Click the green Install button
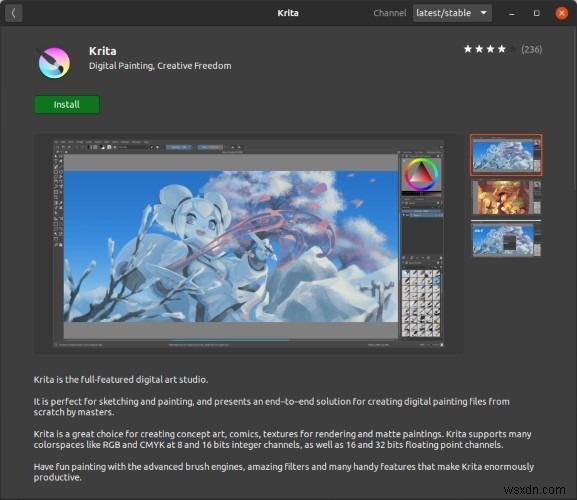Image resolution: width=577 pixels, height=500 pixels. tap(67, 104)
